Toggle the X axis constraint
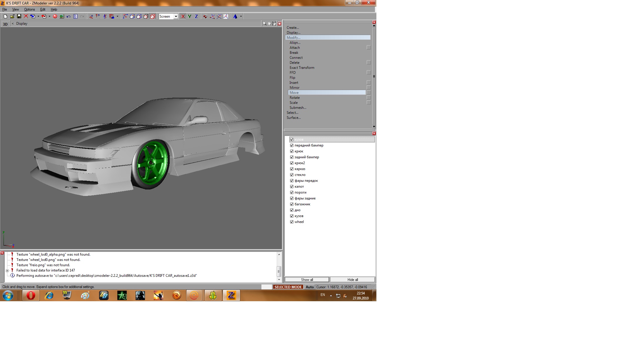The image size is (644, 363). 183,16
